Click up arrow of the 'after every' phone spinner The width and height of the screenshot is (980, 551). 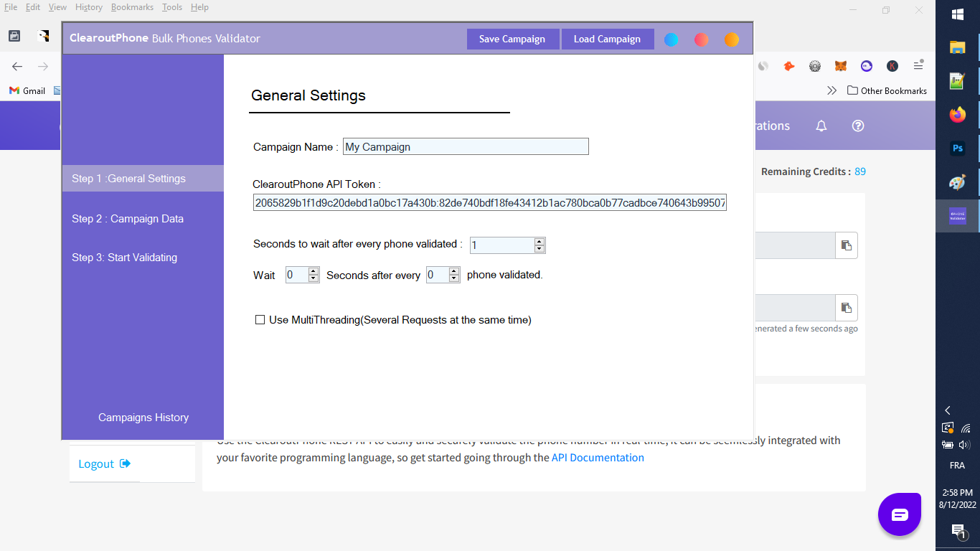453,271
